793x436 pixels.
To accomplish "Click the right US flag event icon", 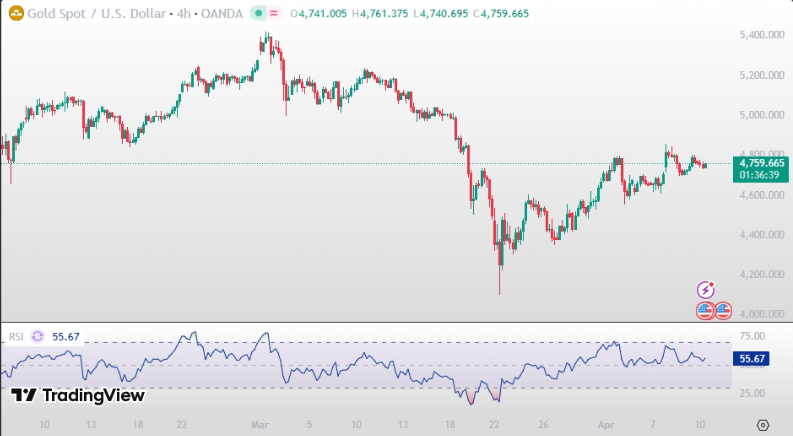I will pos(723,310).
